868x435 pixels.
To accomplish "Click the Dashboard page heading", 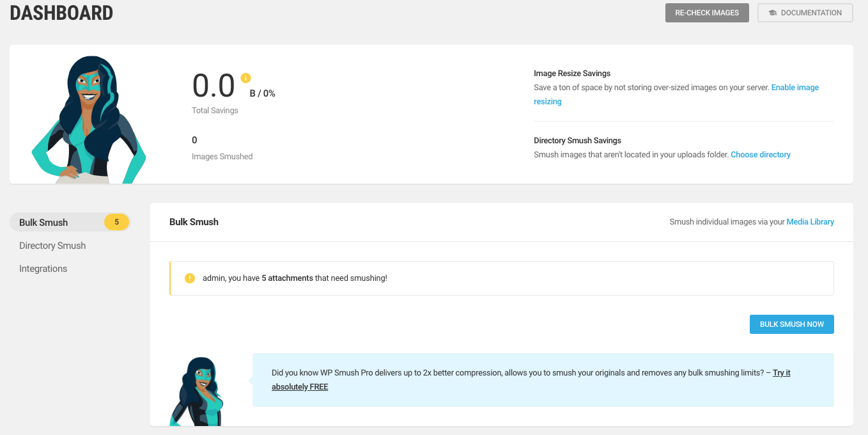I will click(61, 13).
